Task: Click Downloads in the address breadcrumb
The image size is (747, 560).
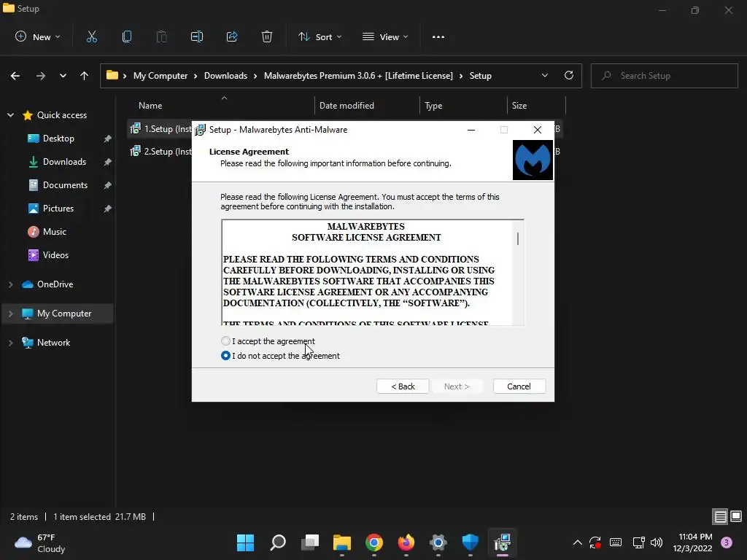Action: (x=225, y=76)
